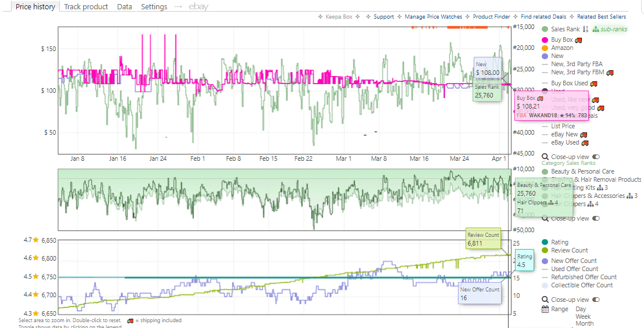
Task: Toggle the Review Count series visibility
Action: coord(569,251)
